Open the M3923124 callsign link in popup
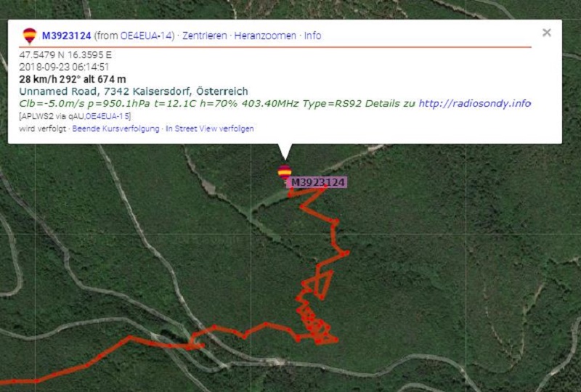Image resolution: width=581 pixels, height=392 pixels. (x=66, y=36)
